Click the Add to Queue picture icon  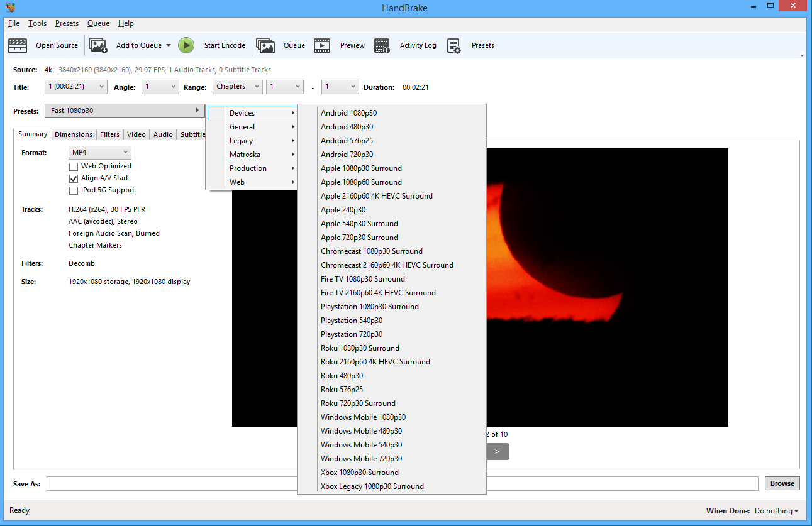98,45
